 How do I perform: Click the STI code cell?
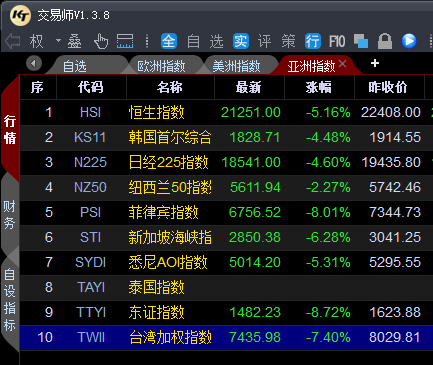(x=90, y=238)
